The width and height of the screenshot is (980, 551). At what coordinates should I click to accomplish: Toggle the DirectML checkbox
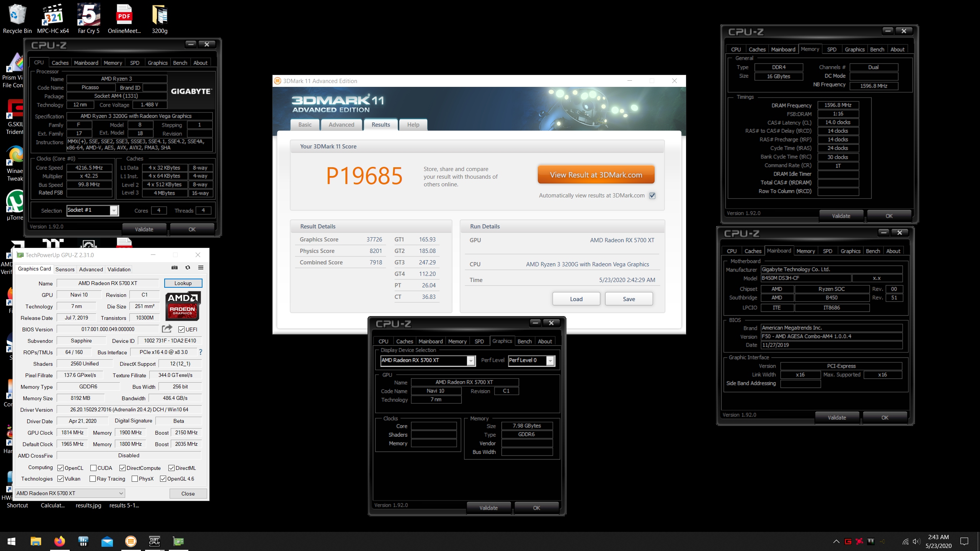(171, 468)
